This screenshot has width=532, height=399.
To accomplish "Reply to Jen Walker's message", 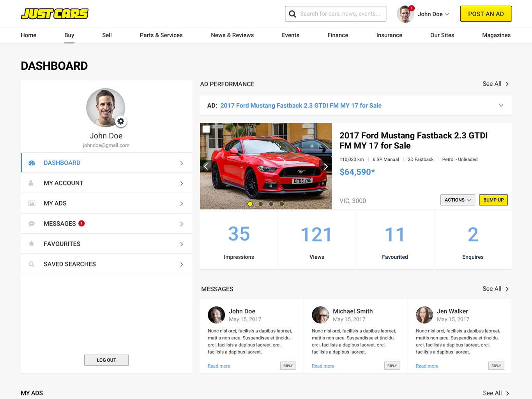I will (496, 365).
